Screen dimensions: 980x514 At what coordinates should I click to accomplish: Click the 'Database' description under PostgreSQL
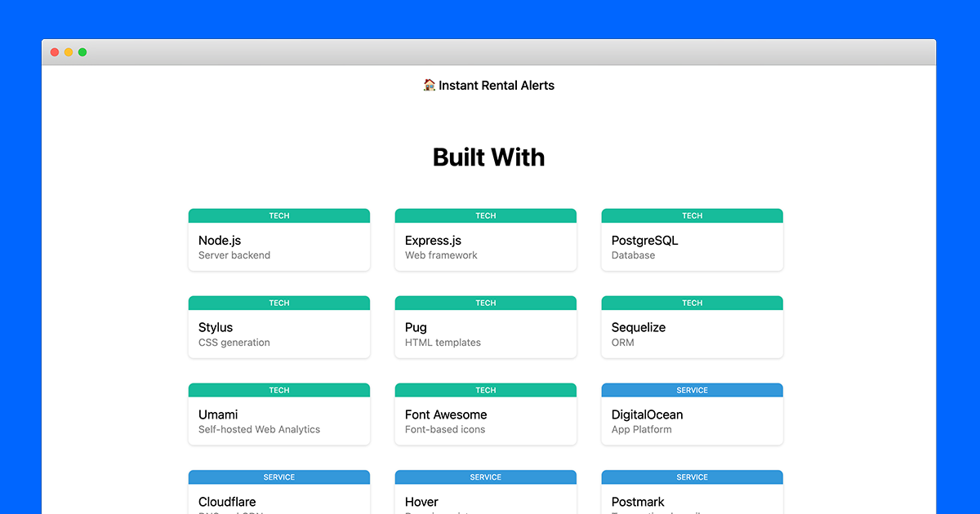(633, 255)
